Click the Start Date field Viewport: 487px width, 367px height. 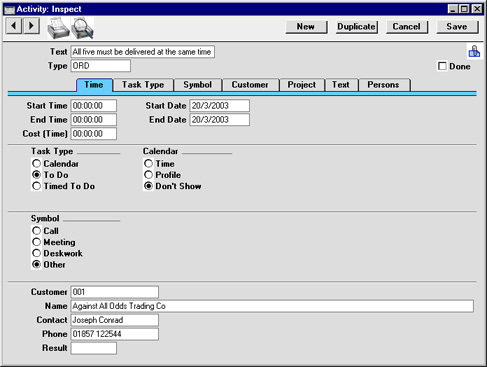[219, 106]
